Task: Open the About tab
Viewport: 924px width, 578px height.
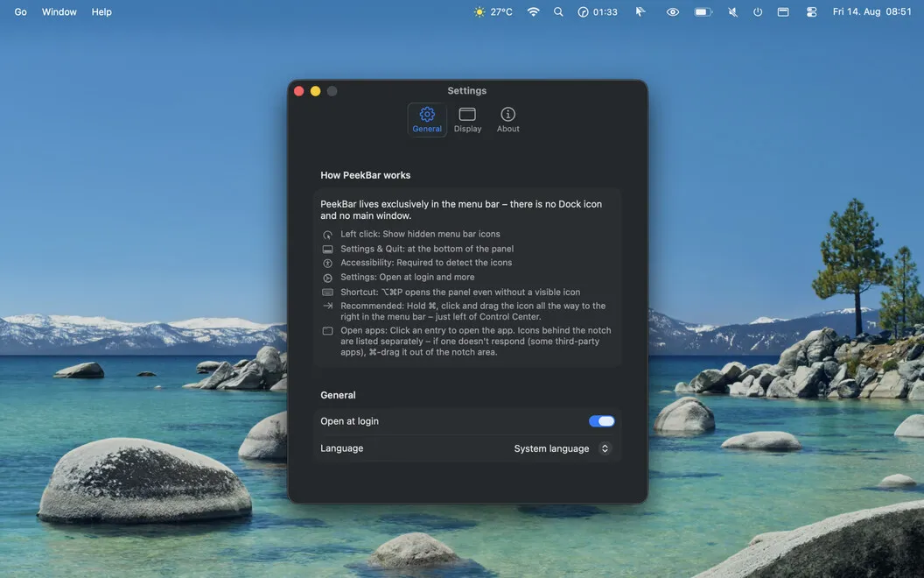Action: pos(508,120)
